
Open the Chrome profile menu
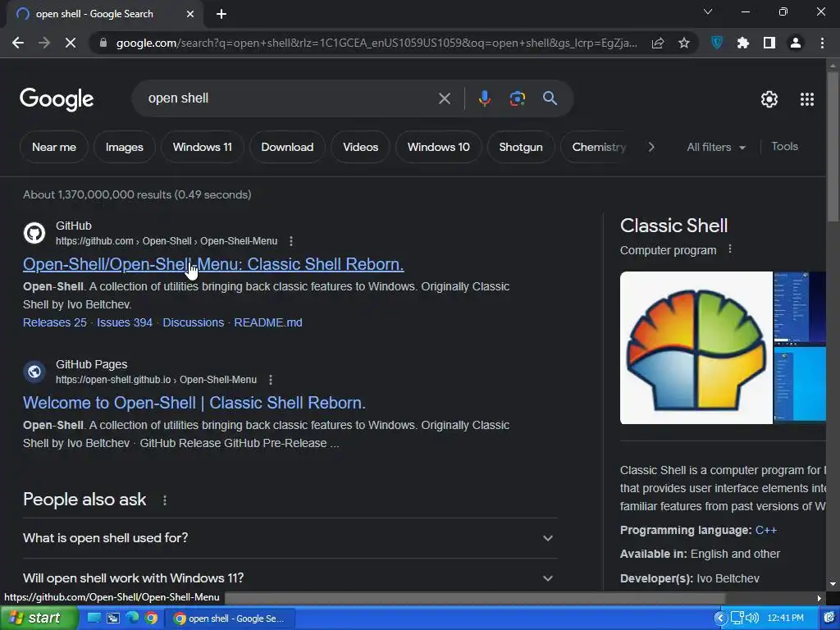click(x=796, y=43)
